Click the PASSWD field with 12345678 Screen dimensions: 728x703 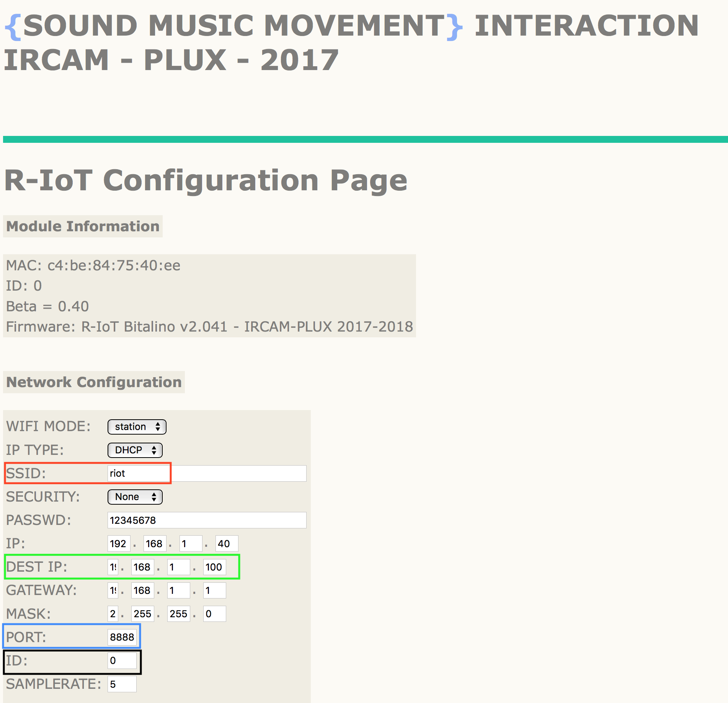207,520
